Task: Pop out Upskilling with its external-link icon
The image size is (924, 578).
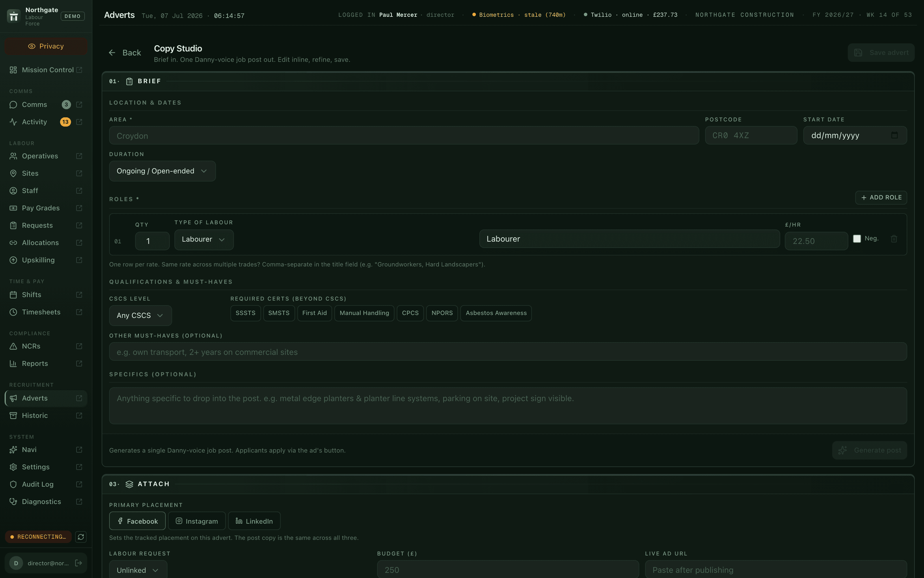Action: (x=79, y=260)
